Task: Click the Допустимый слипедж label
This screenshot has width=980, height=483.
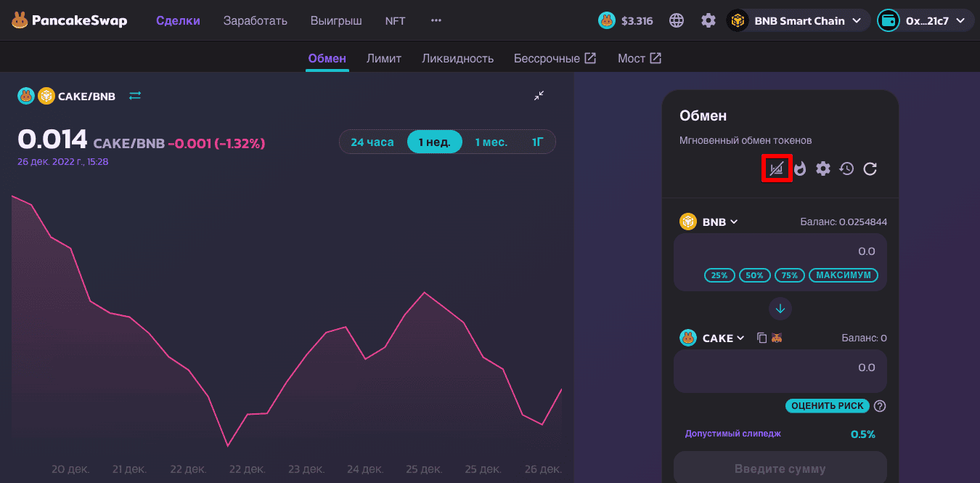Action: 733,434
